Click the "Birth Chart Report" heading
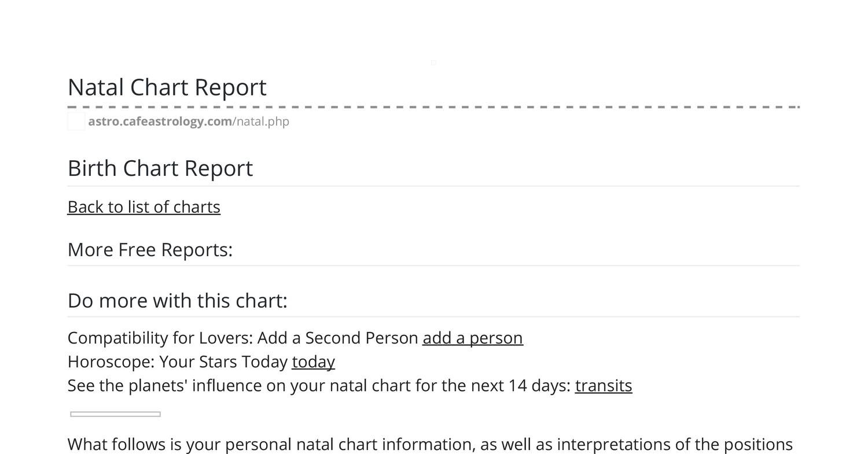 coord(160,168)
